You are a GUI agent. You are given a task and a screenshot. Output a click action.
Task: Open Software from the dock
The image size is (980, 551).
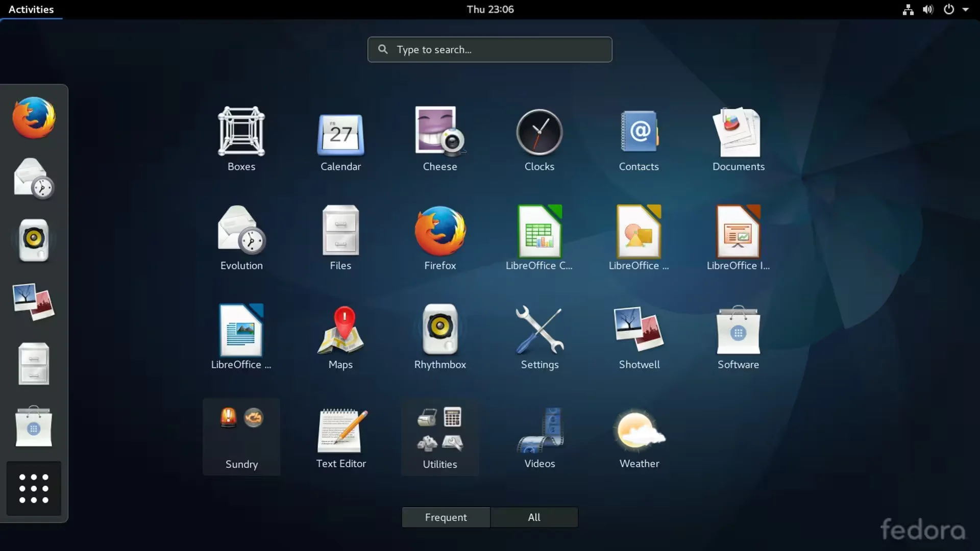34,427
